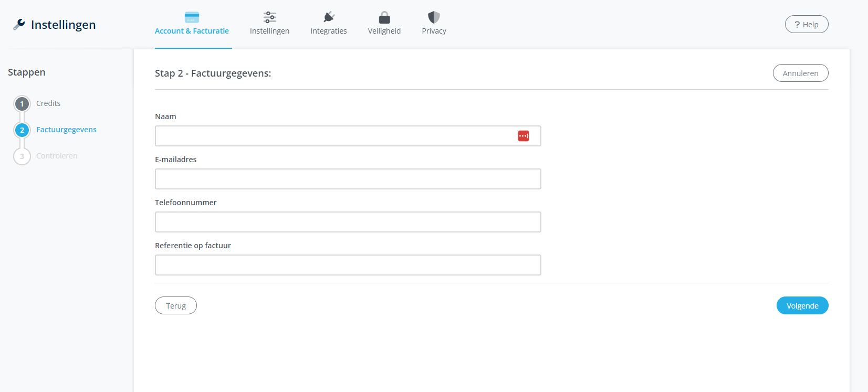Cancel using the Annuleren button
This screenshot has width=868, height=392.
pyautogui.click(x=800, y=73)
